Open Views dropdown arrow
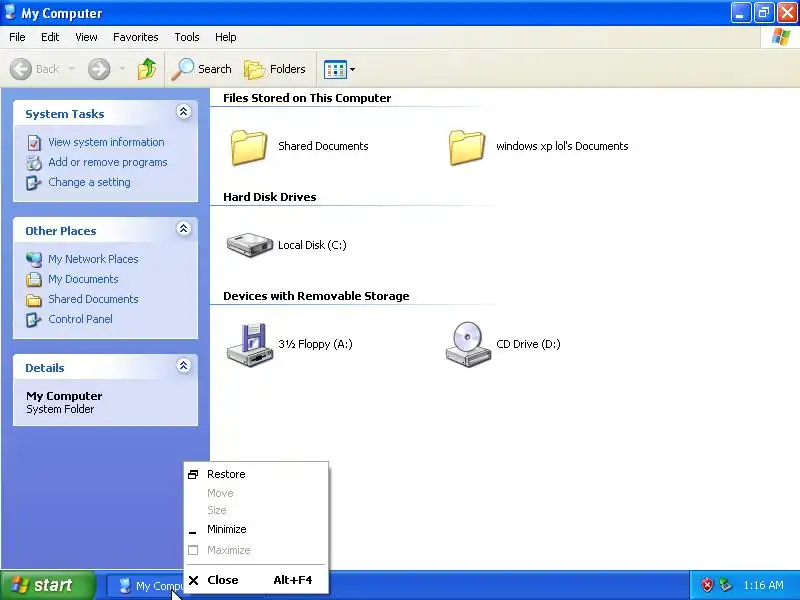 pyautogui.click(x=352, y=69)
